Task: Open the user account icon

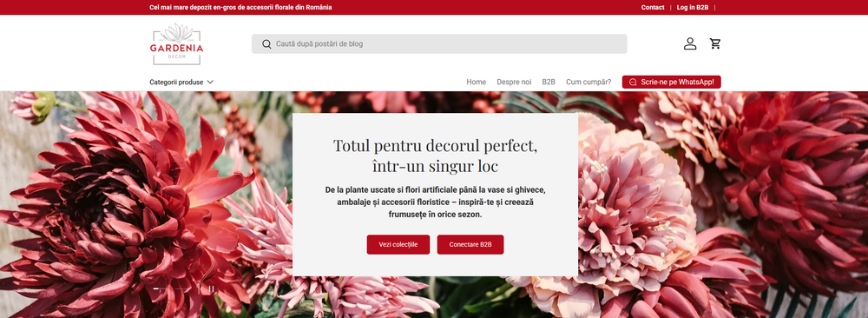Action: point(690,43)
